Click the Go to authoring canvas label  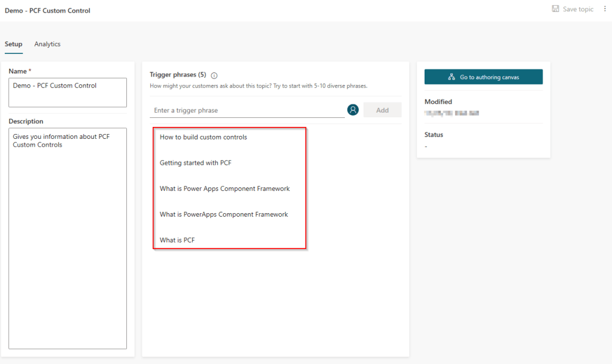(x=489, y=77)
